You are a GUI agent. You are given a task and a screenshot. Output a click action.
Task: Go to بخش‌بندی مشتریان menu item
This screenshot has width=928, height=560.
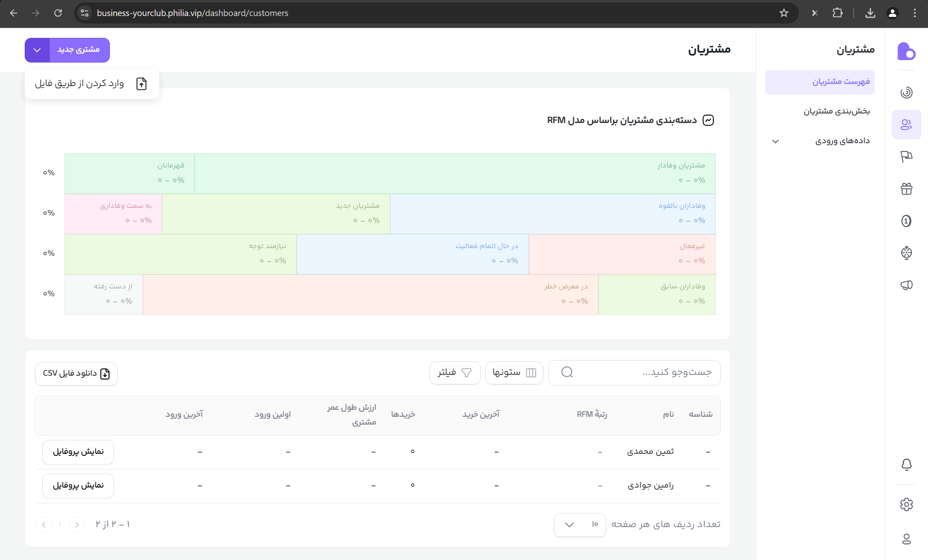[x=836, y=112]
